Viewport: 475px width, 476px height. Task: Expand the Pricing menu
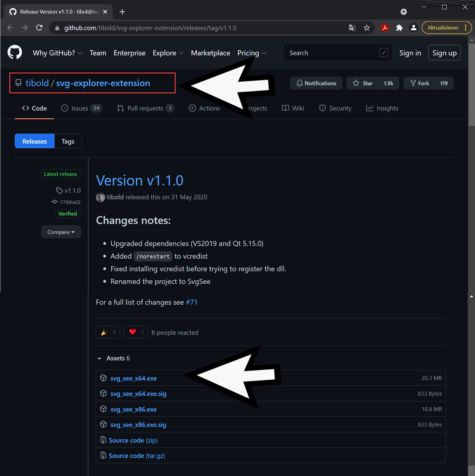pos(252,53)
